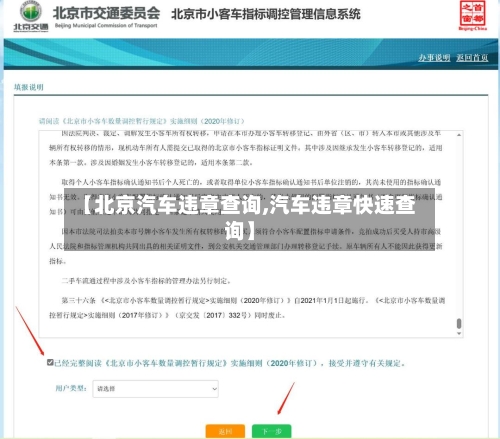500x439 pixels.
Task: Click the 填报说明 section heading
Action: point(29,87)
